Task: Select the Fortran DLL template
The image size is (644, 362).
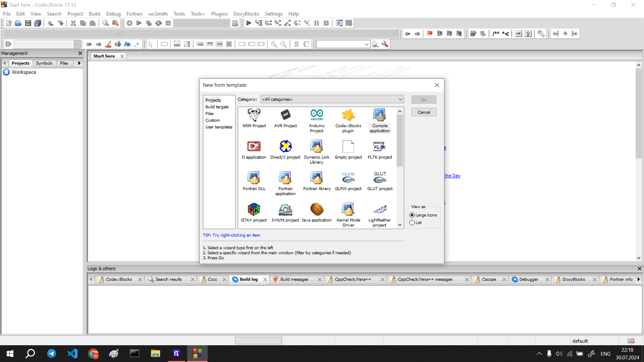Action: (254, 181)
